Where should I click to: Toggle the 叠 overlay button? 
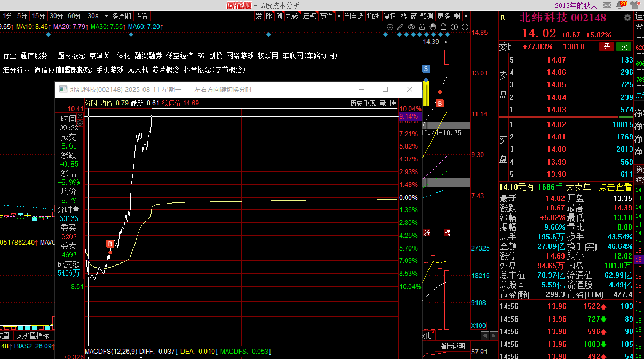(404, 16)
